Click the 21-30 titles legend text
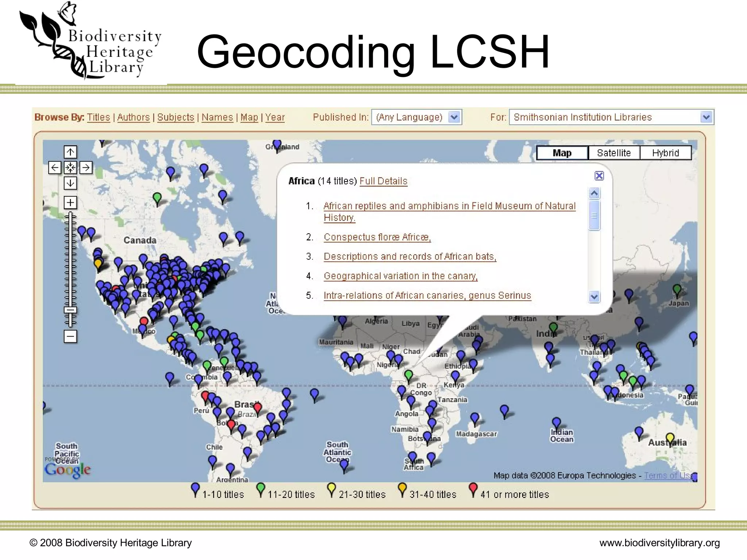Screen dimensions: 747x560 click(362, 494)
